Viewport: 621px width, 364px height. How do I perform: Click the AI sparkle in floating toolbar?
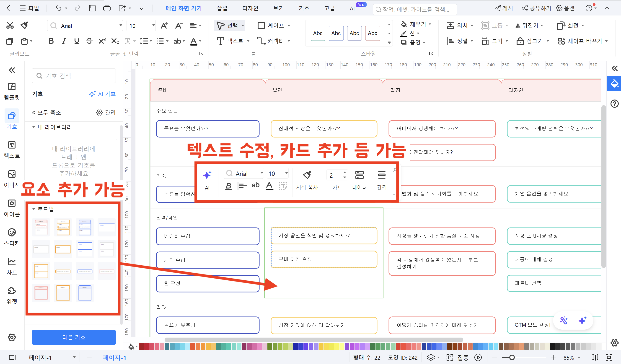207,175
